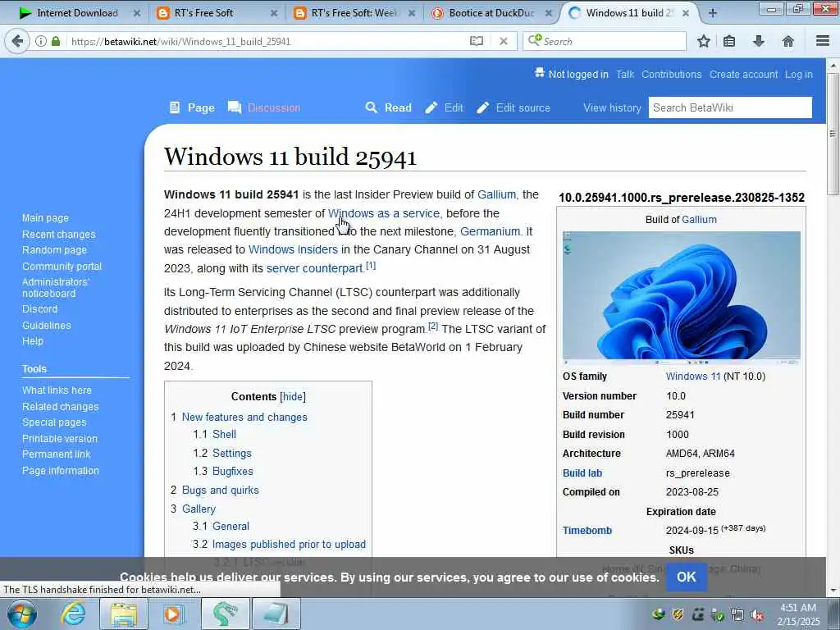Go back using browser back arrow
840x630 pixels.
click(17, 41)
